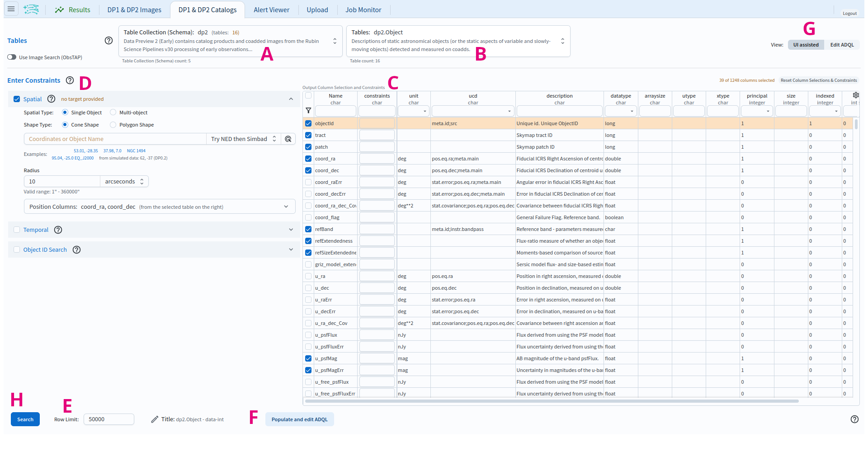Click the description column filter field
Image resolution: width=868 pixels, height=461 pixels.
(559, 111)
